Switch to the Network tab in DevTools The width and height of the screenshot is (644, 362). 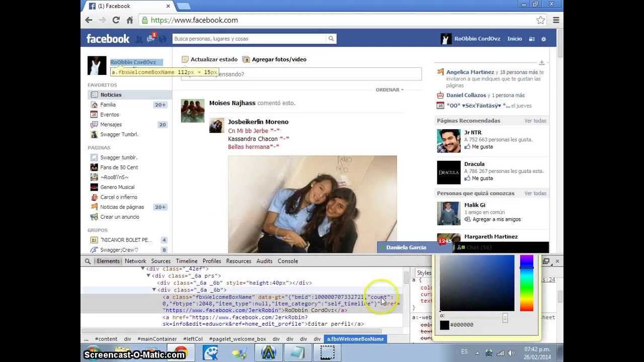(x=135, y=261)
